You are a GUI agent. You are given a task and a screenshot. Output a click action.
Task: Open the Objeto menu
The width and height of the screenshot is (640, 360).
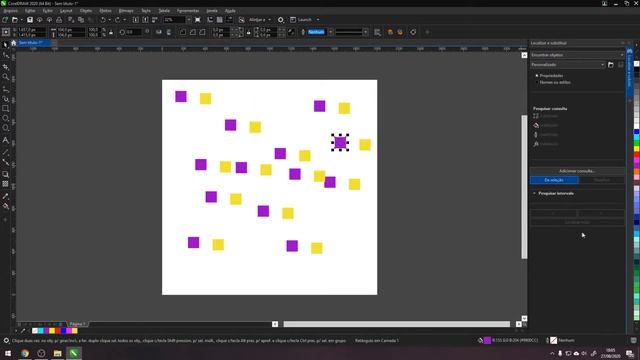click(x=86, y=11)
